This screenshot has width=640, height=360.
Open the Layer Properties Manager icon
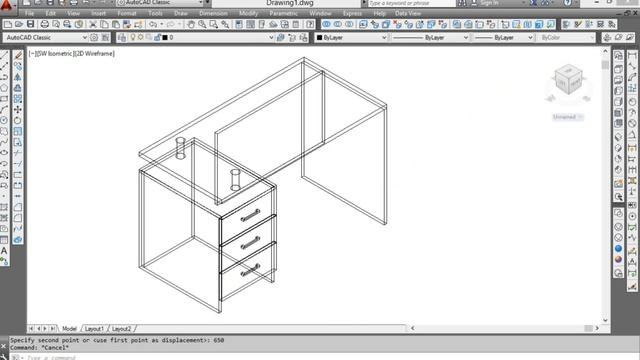[122, 38]
